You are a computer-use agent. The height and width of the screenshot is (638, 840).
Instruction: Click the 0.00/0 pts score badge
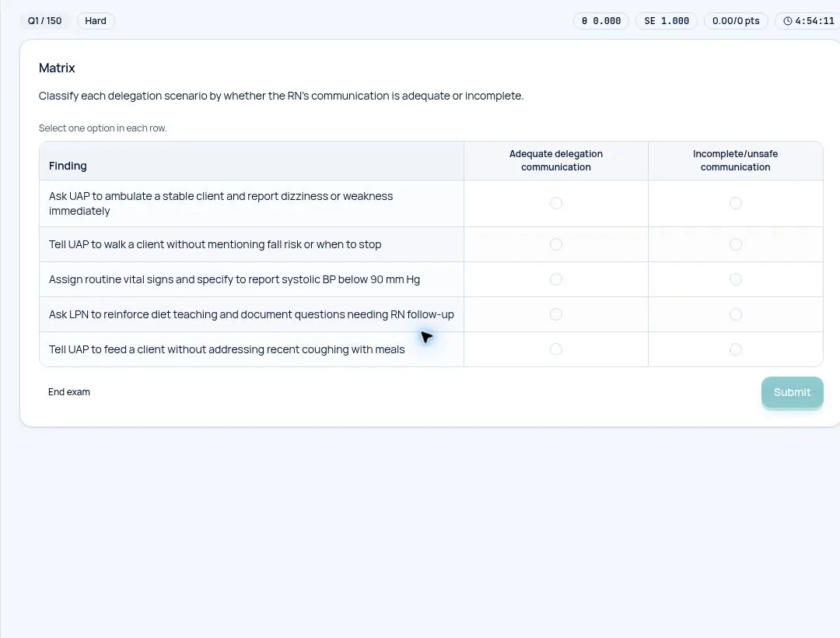[736, 21]
